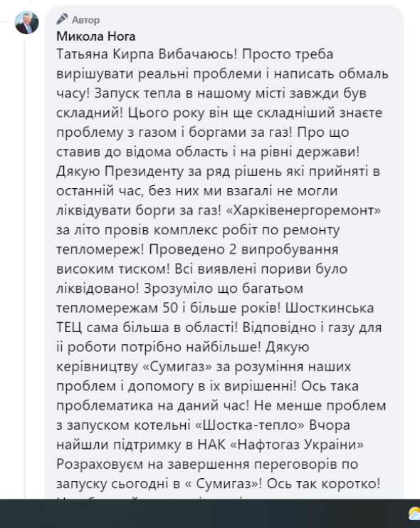Click the empty dark taskbar area
Viewport: 420px width, 528px height.
point(202,514)
